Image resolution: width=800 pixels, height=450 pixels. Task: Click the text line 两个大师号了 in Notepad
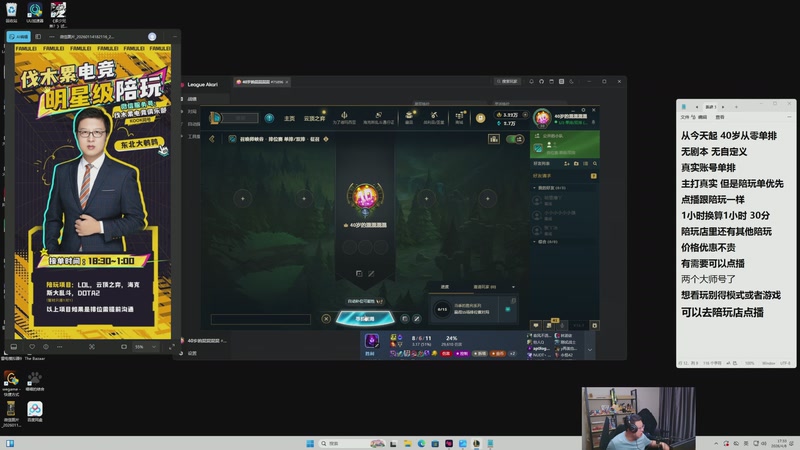pyautogui.click(x=708, y=279)
